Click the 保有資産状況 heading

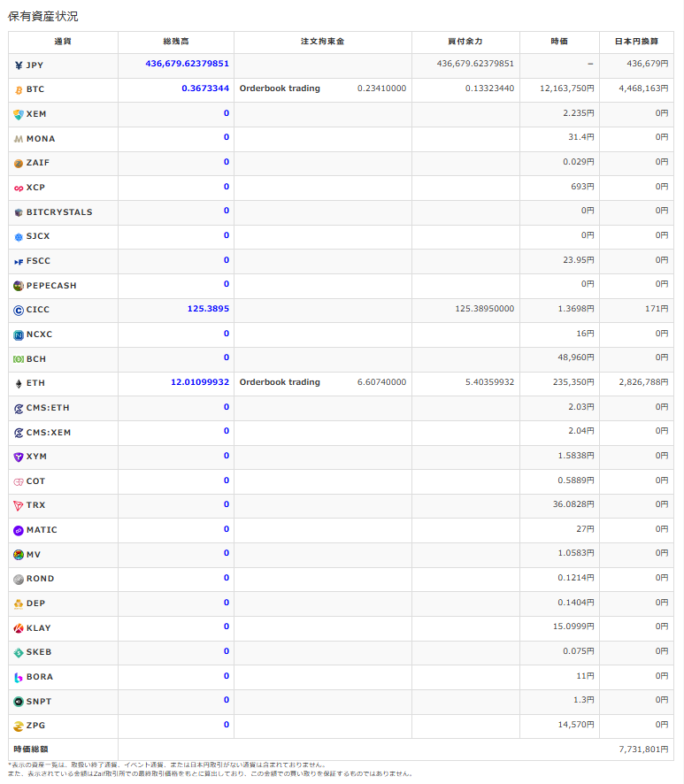point(43,17)
